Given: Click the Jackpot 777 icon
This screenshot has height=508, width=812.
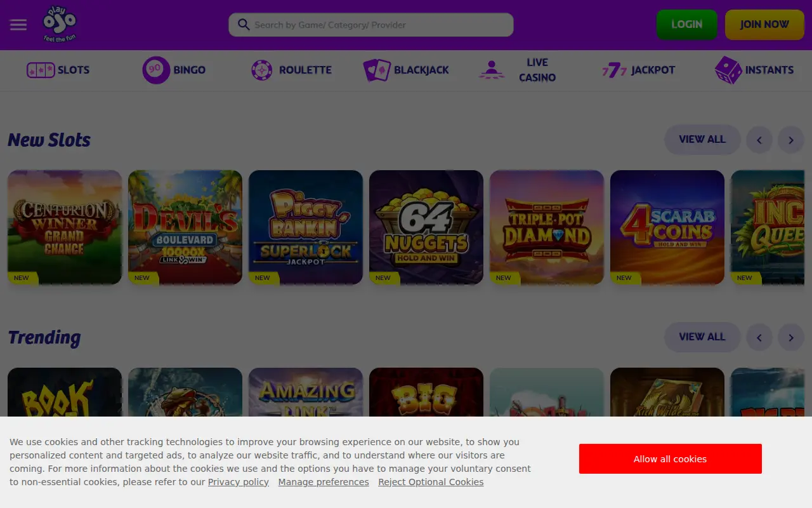Looking at the screenshot, I should click(613, 70).
